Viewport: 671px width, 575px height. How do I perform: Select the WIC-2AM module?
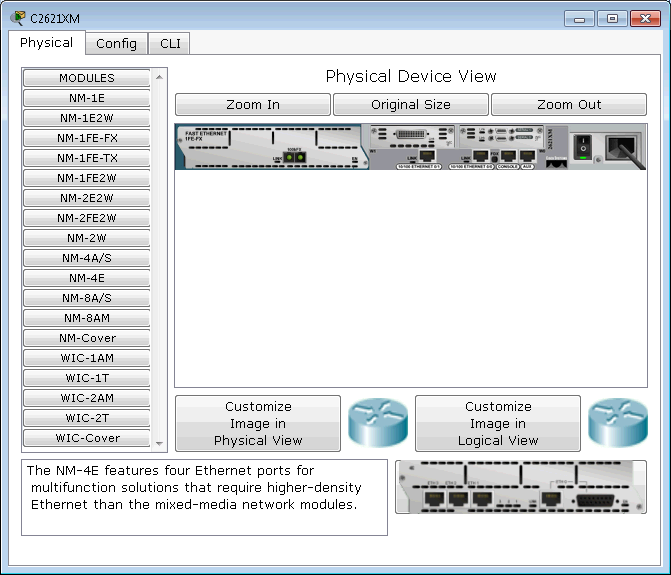click(x=87, y=398)
